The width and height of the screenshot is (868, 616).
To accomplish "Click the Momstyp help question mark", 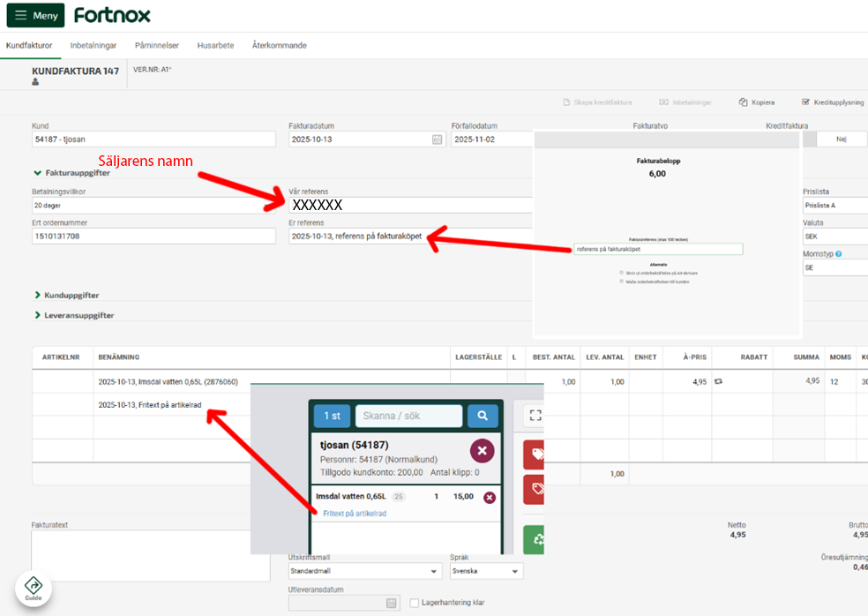I will [x=839, y=254].
